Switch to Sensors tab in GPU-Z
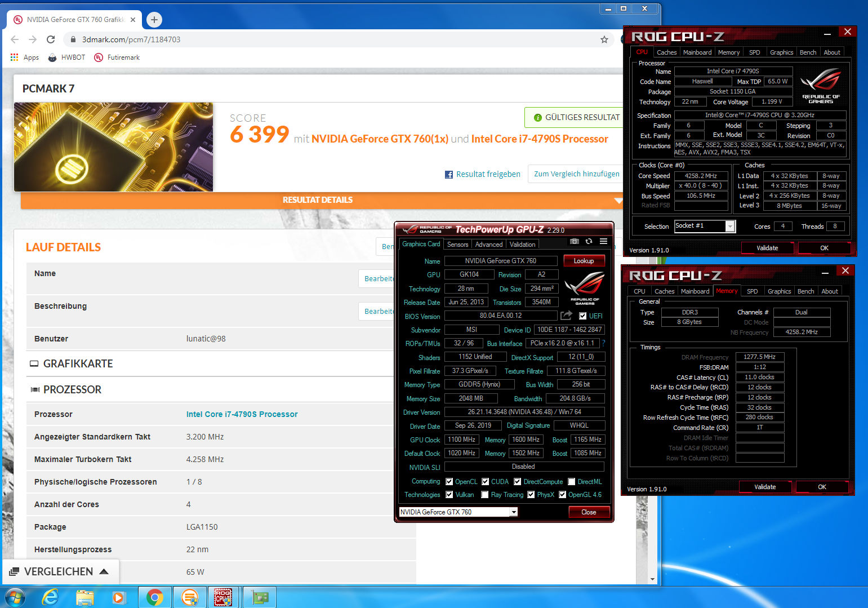The height and width of the screenshot is (608, 868). coord(457,245)
